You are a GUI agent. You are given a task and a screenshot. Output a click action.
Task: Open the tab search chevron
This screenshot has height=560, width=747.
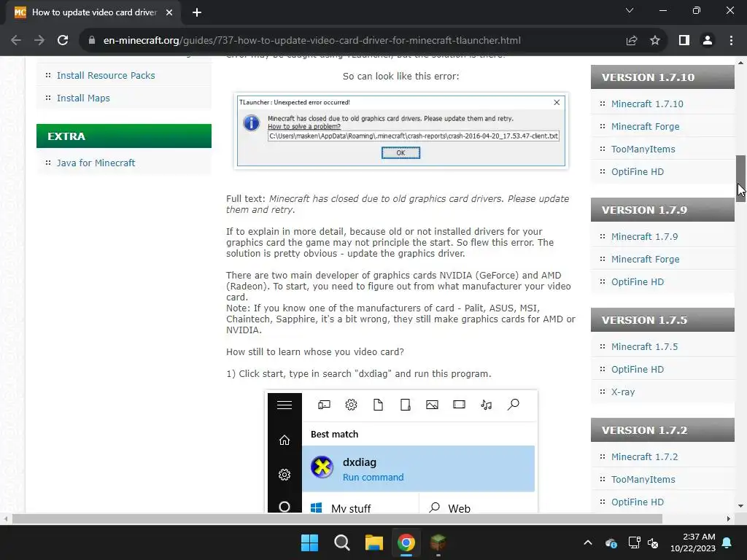pos(630,10)
